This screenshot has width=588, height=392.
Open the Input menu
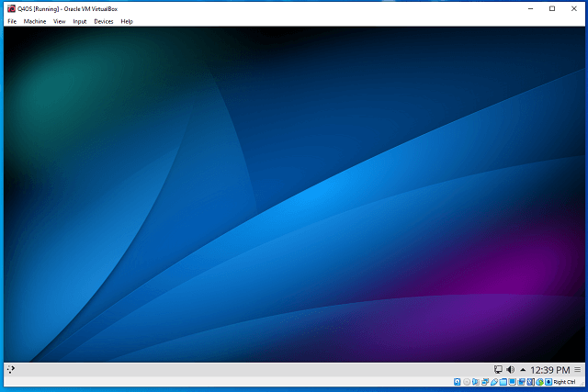(x=80, y=21)
